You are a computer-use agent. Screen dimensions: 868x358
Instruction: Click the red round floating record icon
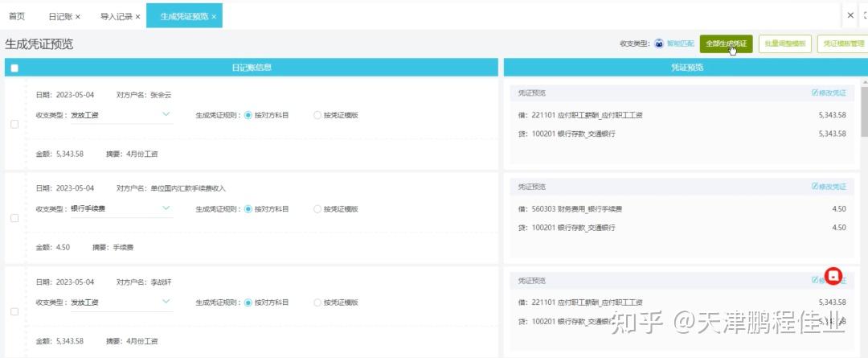(x=833, y=275)
